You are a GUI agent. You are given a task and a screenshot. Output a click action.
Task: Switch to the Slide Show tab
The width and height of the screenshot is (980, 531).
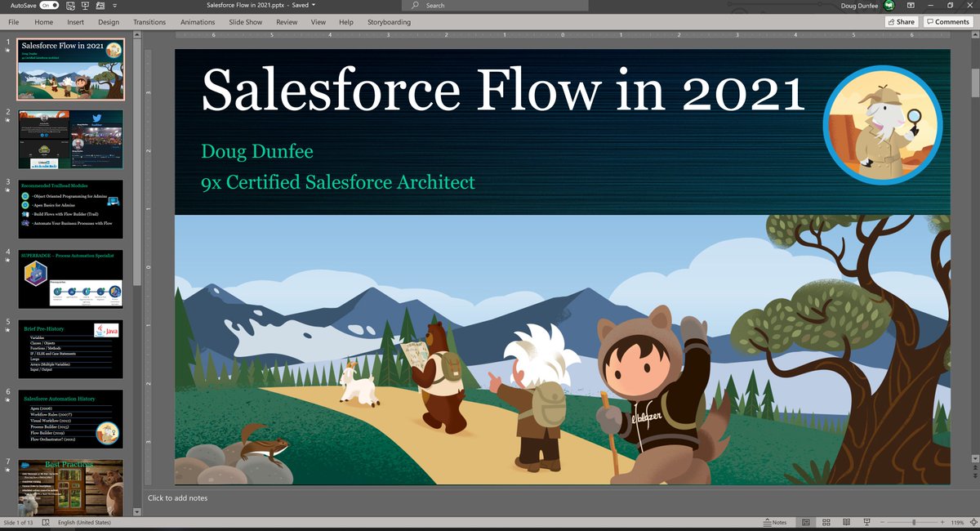[246, 22]
